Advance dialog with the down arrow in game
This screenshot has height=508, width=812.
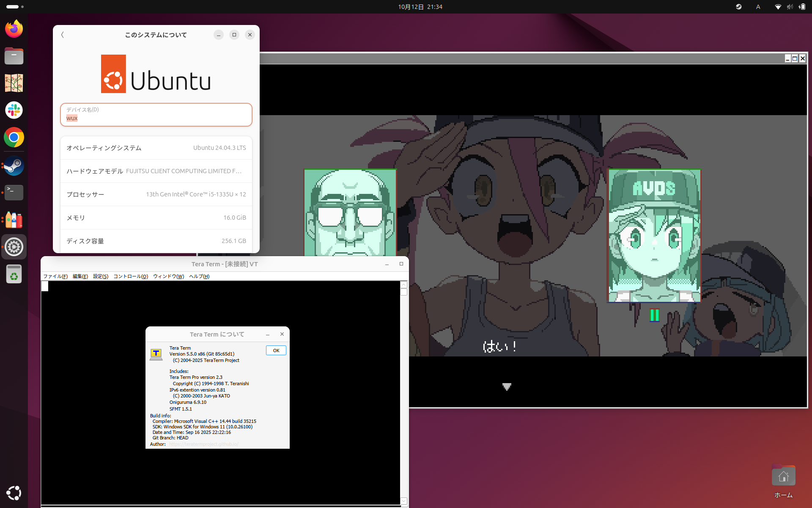tap(506, 387)
